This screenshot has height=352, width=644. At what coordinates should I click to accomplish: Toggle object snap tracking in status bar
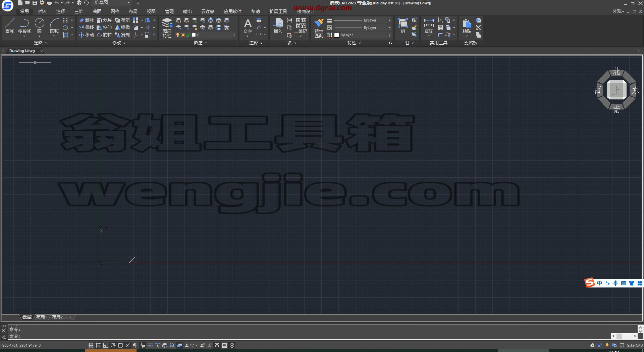(128, 345)
